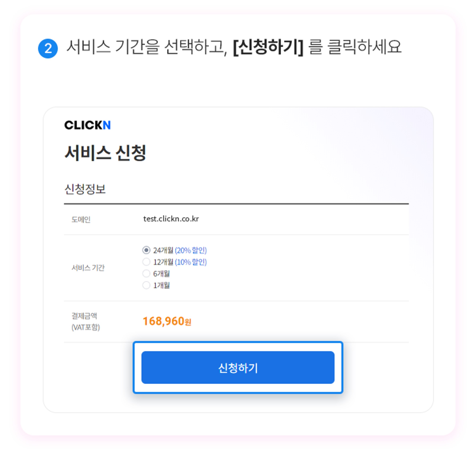Click the 도메인 field label
Screen dimensions: 476x449
(x=81, y=220)
